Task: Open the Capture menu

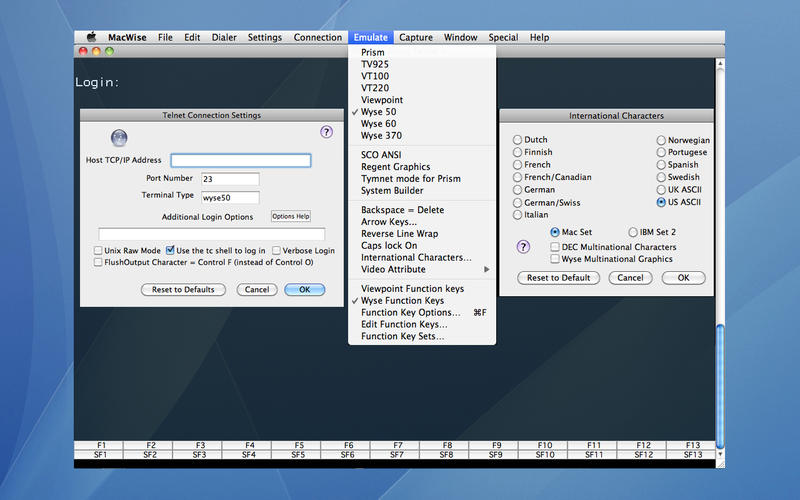Action: pos(415,37)
